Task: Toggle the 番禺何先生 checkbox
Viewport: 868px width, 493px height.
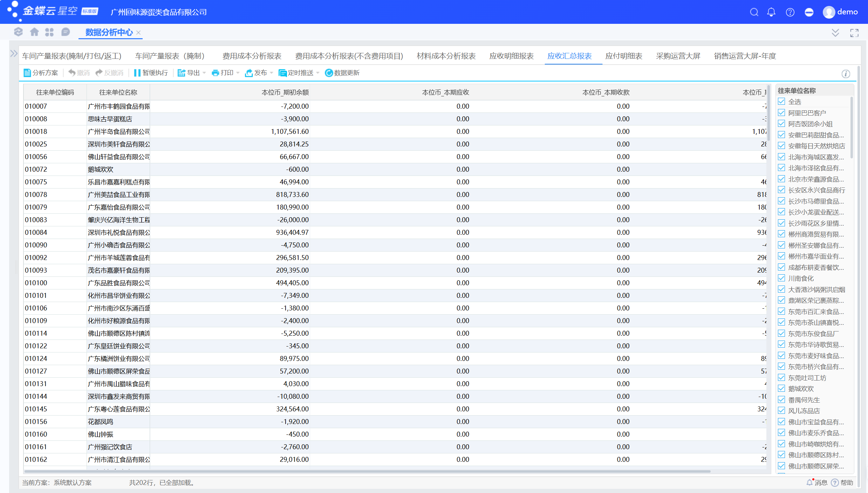Action: click(x=781, y=400)
